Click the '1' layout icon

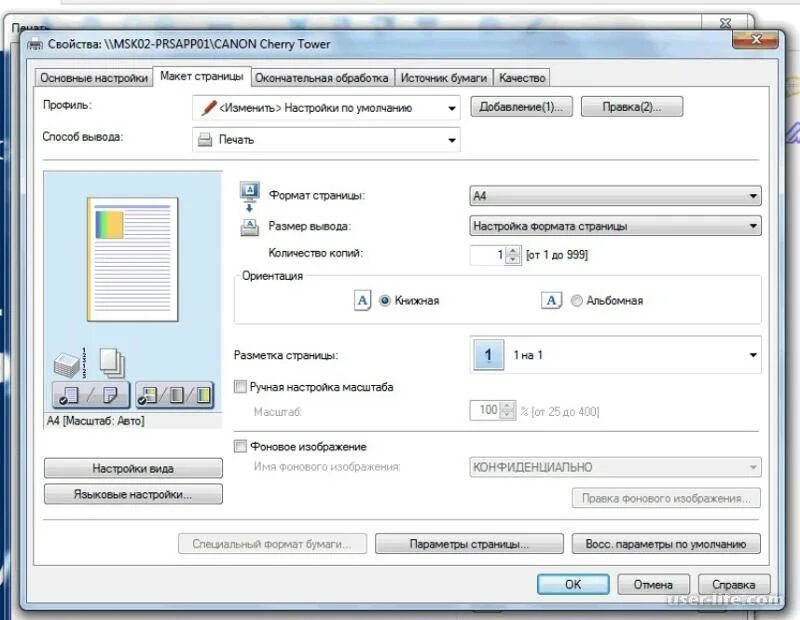pos(489,355)
